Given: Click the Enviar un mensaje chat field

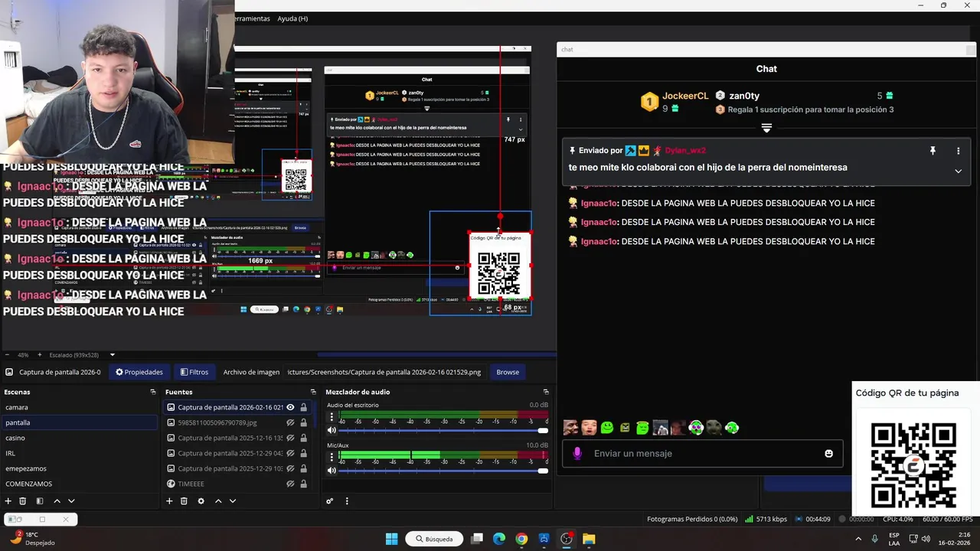Looking at the screenshot, I should [x=703, y=454].
